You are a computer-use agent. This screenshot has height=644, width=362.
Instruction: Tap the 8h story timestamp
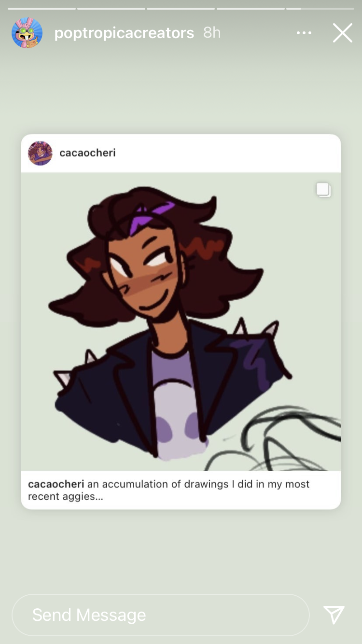pos(212,33)
